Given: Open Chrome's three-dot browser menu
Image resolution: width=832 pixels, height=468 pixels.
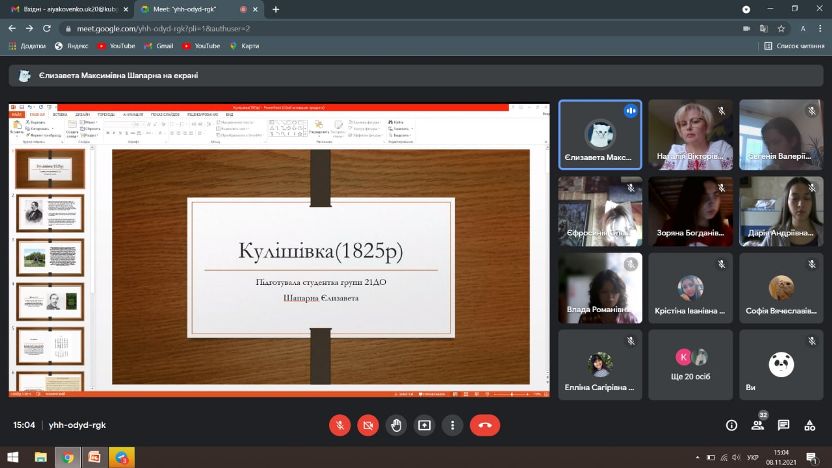Looking at the screenshot, I should pos(821,28).
